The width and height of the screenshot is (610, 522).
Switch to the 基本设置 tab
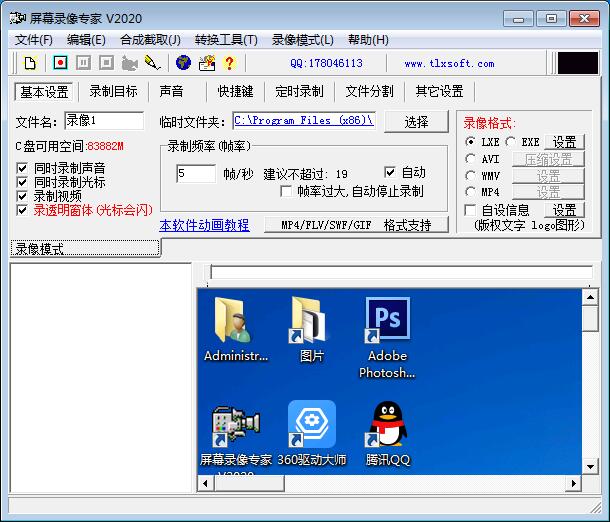tap(44, 92)
